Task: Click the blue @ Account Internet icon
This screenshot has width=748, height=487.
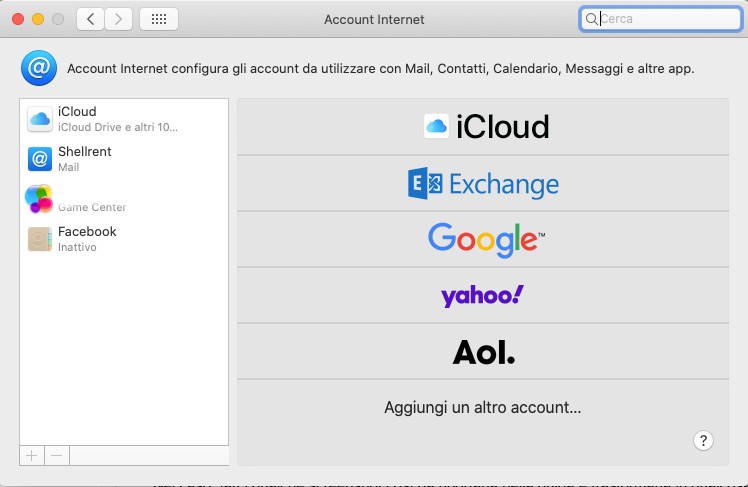Action: point(39,68)
